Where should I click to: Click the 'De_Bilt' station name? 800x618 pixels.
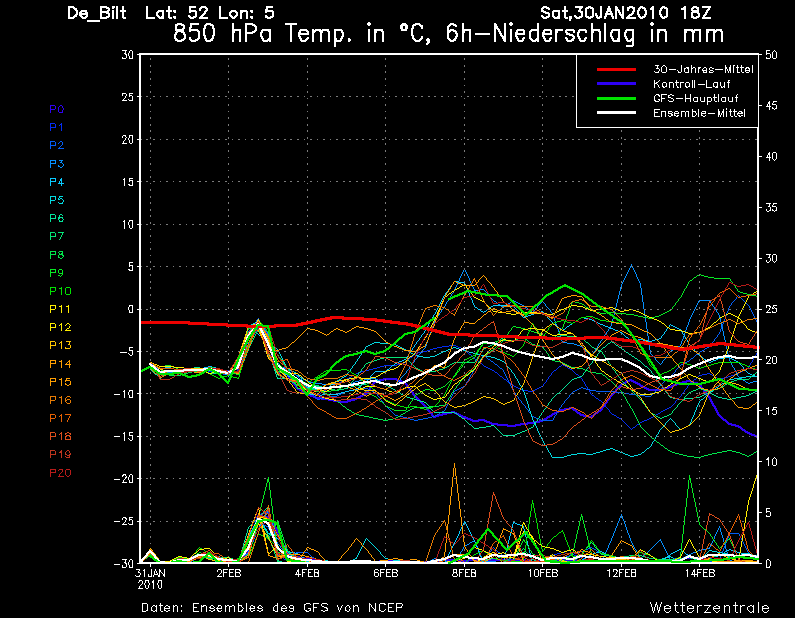[96, 13]
